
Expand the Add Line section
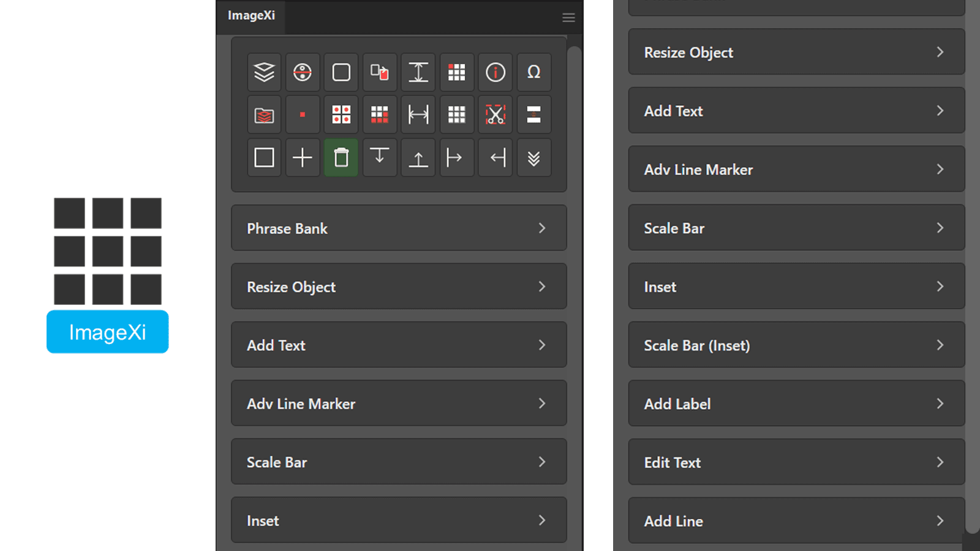pyautogui.click(x=796, y=520)
